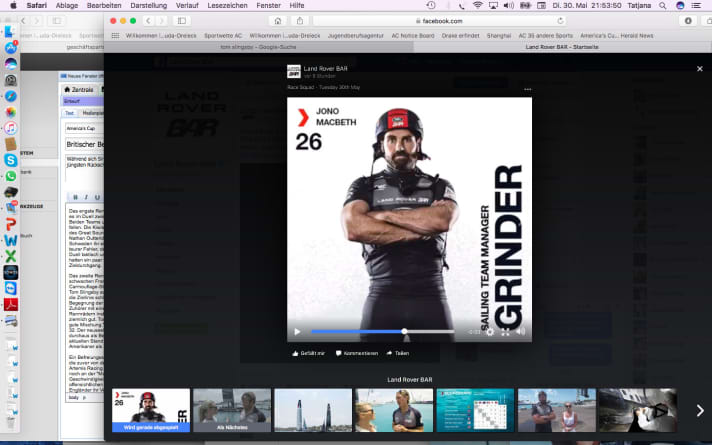Image resolution: width=712 pixels, height=445 pixels.
Task: Open Siri from the menu bar
Action: point(680,5)
